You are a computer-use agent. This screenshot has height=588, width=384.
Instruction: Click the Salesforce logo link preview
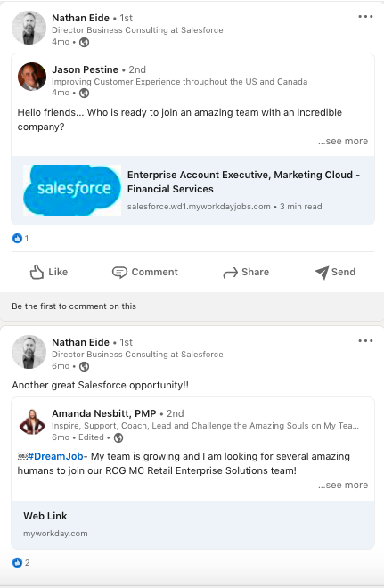point(72,190)
